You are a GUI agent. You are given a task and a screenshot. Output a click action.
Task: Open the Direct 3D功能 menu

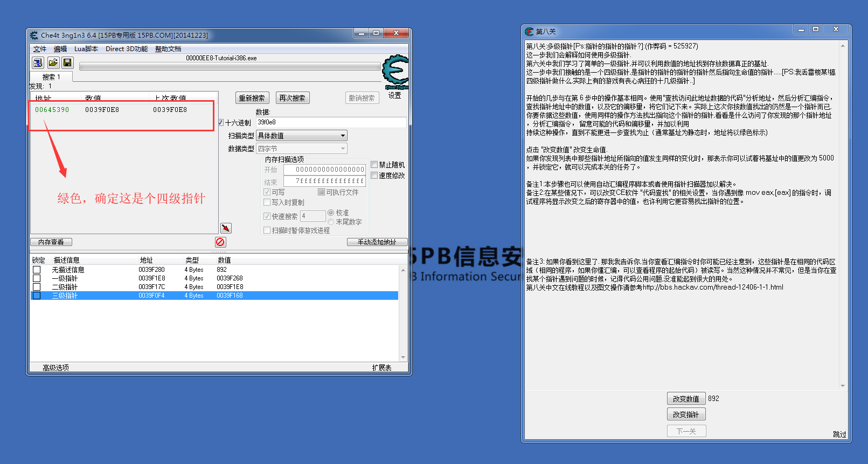click(x=127, y=49)
